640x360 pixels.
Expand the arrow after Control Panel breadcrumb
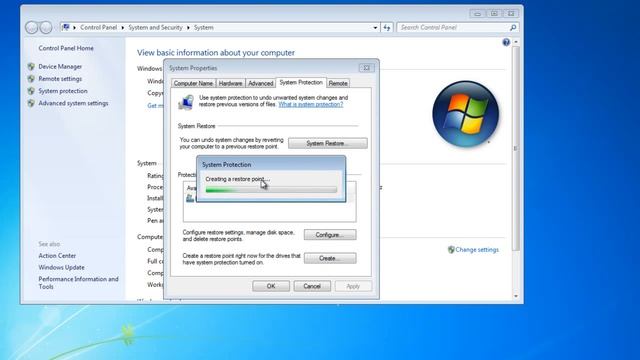(x=122, y=28)
